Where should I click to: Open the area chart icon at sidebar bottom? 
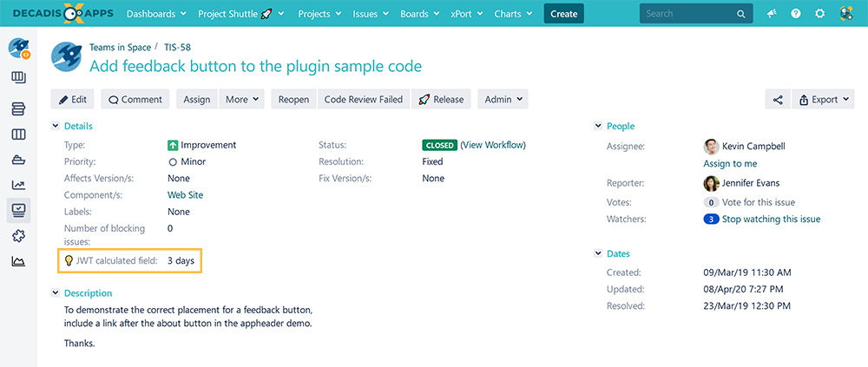(18, 261)
